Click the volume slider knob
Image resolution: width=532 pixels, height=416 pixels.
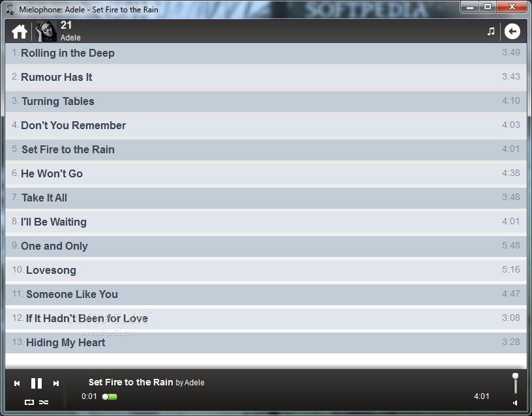pos(515,376)
